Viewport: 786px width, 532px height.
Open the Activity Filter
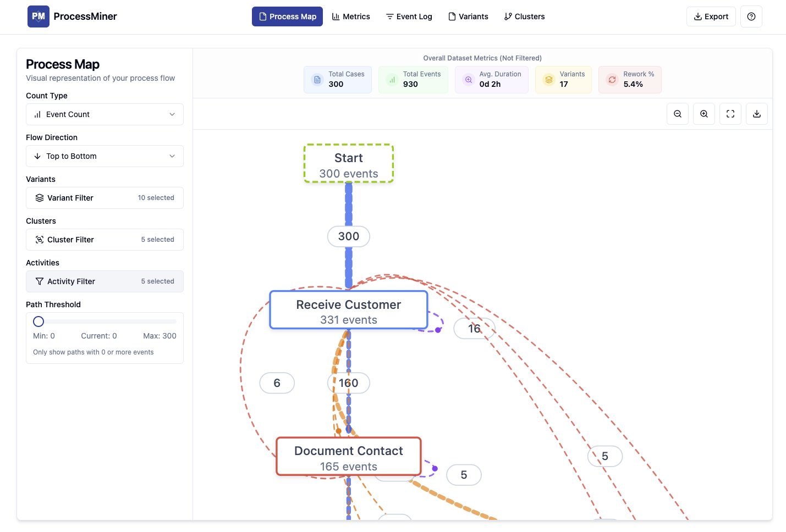(105, 281)
